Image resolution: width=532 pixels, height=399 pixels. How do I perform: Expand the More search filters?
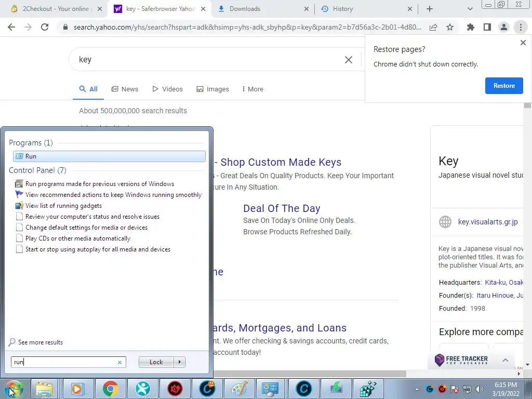coord(253,89)
